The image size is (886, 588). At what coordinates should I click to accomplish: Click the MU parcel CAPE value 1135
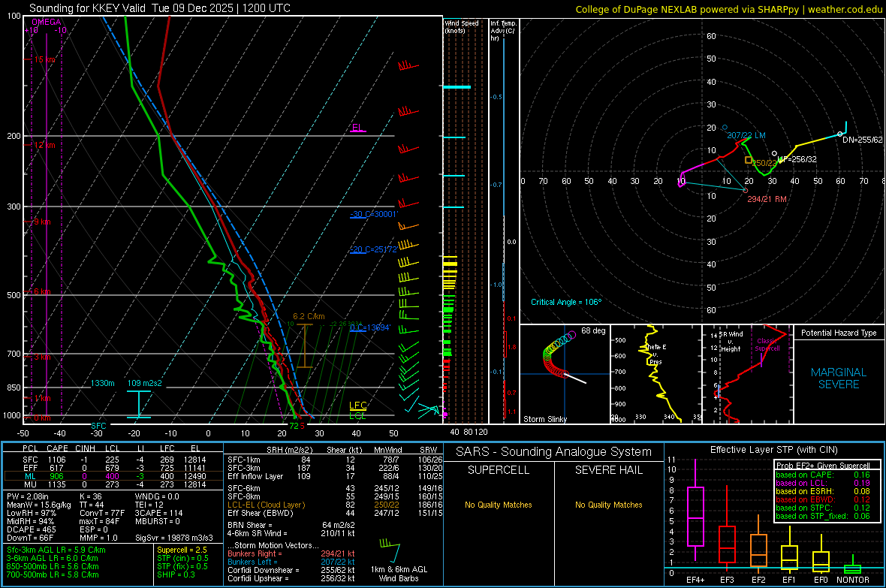[x=56, y=484]
